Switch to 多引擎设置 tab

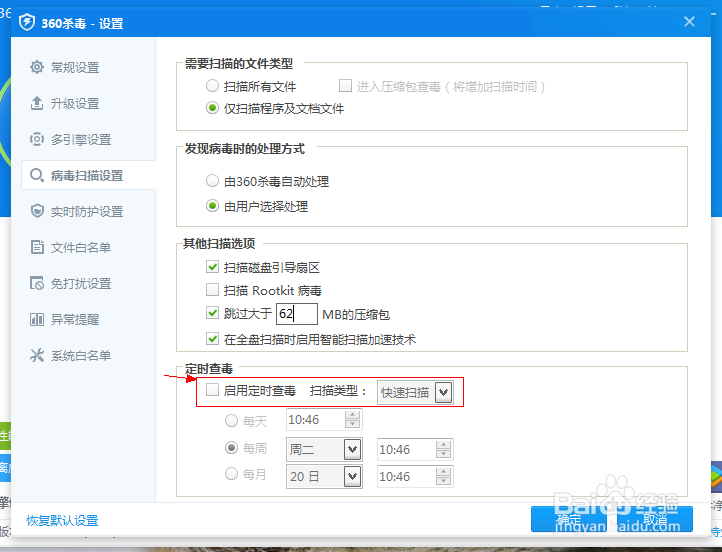pyautogui.click(x=81, y=139)
